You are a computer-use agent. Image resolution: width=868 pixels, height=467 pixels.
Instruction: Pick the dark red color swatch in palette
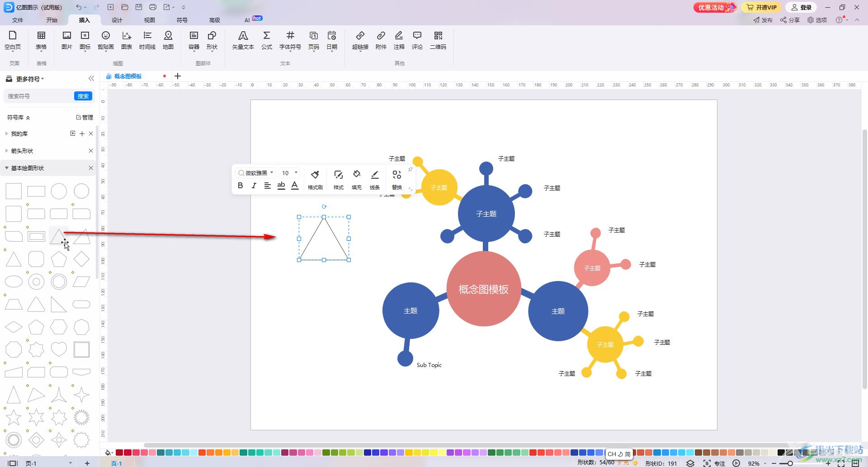click(x=119, y=452)
